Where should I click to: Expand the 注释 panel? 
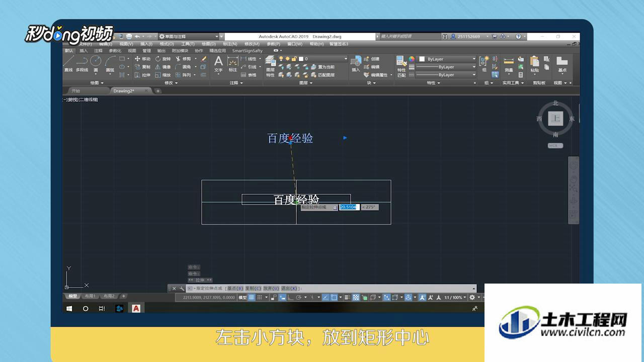pos(236,83)
